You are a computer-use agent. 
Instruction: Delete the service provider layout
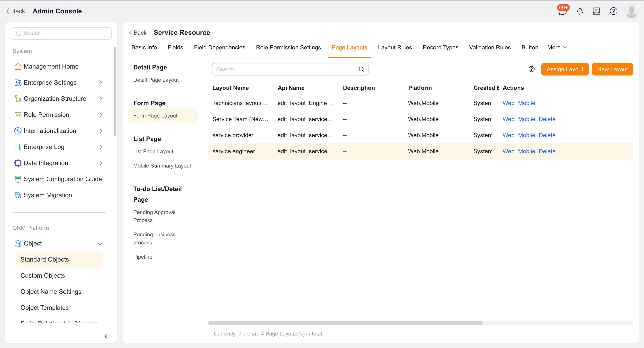[x=547, y=135]
